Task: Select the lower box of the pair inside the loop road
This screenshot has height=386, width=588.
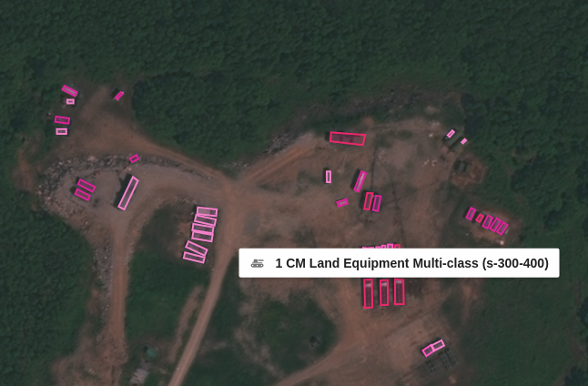Action: tap(83, 195)
